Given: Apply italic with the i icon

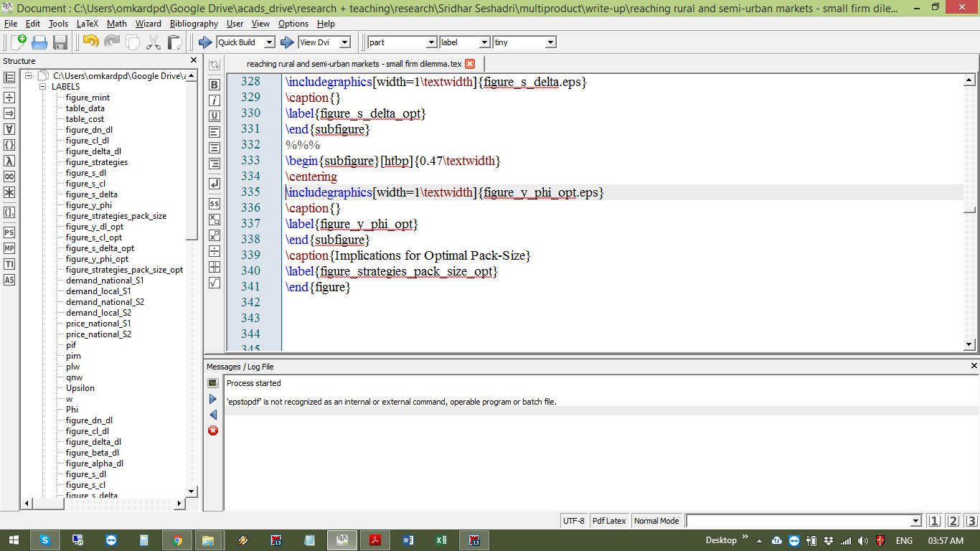Looking at the screenshot, I should tap(214, 100).
